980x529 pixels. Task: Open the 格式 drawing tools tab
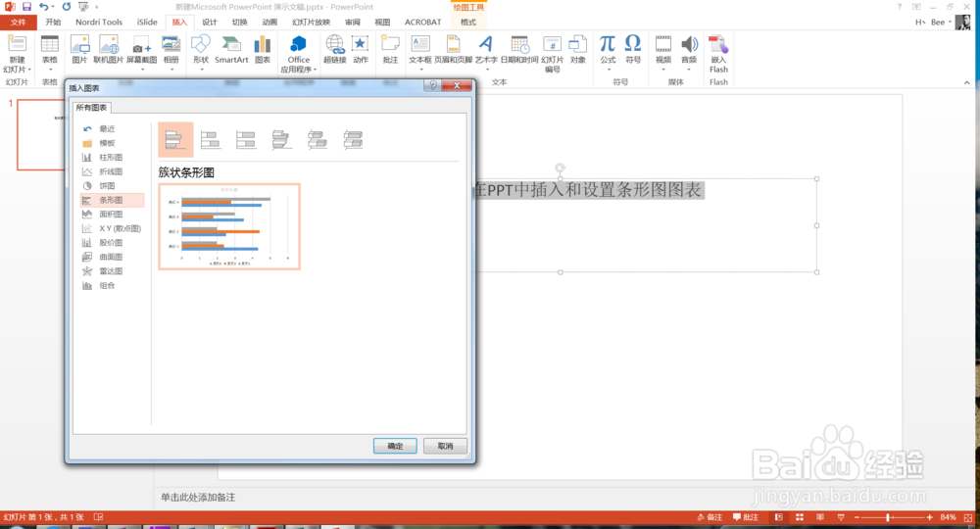point(468,23)
